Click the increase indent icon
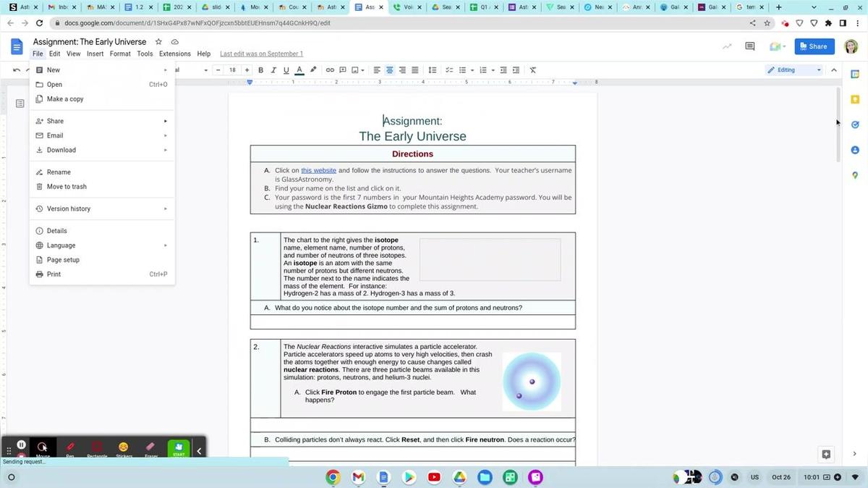The width and height of the screenshot is (868, 488). (516, 70)
